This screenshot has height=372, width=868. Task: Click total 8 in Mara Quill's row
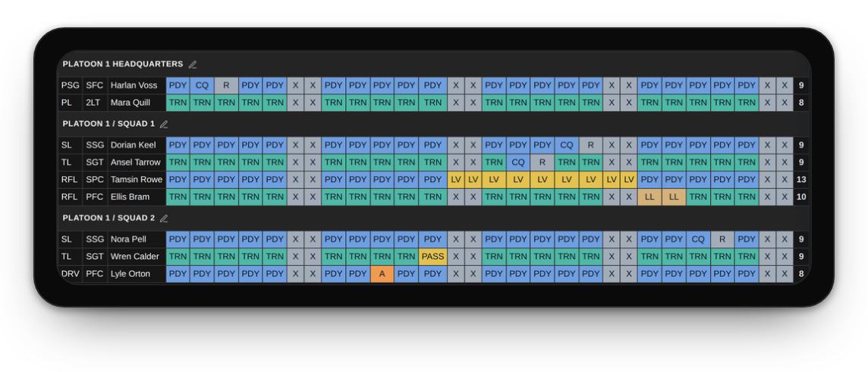click(x=801, y=103)
